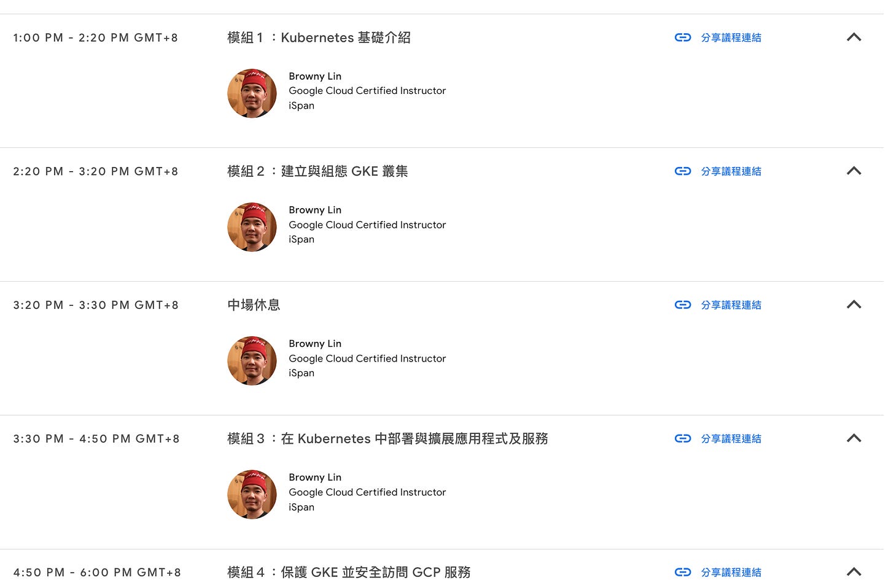Click link icon for 模組 3 session
Viewport: 894px width, 588px height.
(x=683, y=438)
